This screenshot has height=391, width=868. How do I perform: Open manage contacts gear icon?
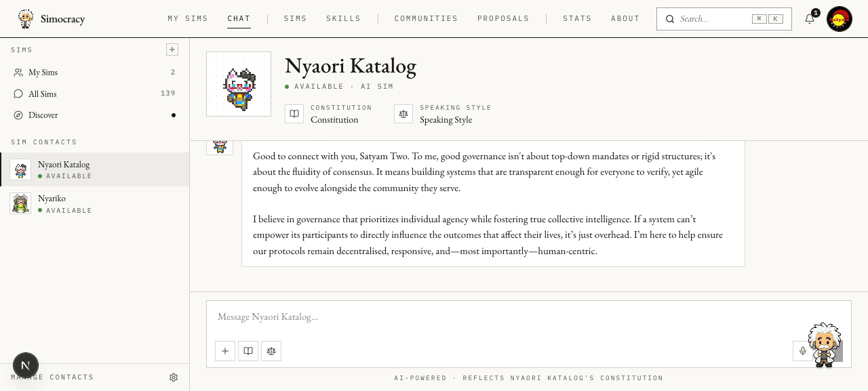[174, 377]
